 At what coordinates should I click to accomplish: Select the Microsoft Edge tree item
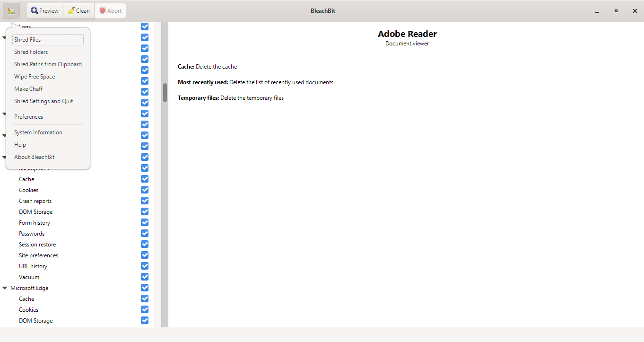[29, 288]
